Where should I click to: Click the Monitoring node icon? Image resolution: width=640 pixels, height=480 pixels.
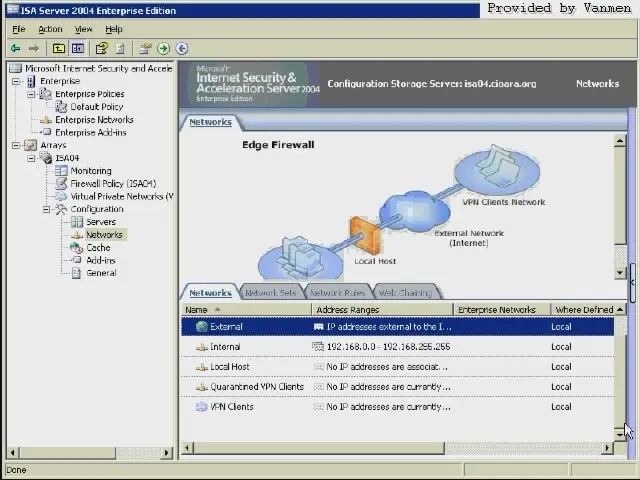[61, 171]
